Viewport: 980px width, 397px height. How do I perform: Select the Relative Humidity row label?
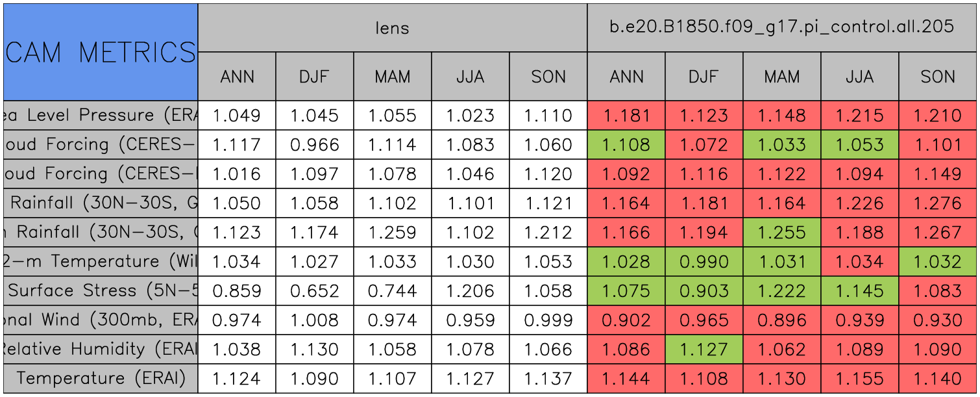[101, 349]
